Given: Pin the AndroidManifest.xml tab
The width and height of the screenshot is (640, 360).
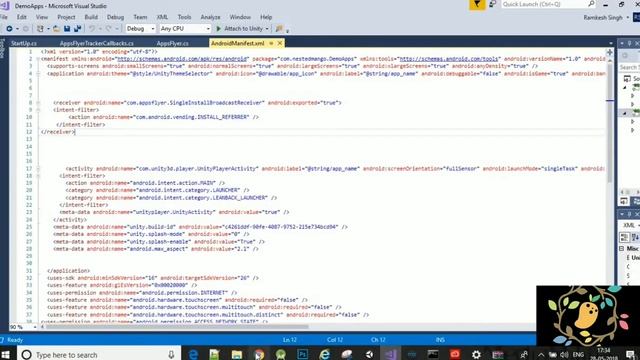Looking at the screenshot, I should [271, 43].
